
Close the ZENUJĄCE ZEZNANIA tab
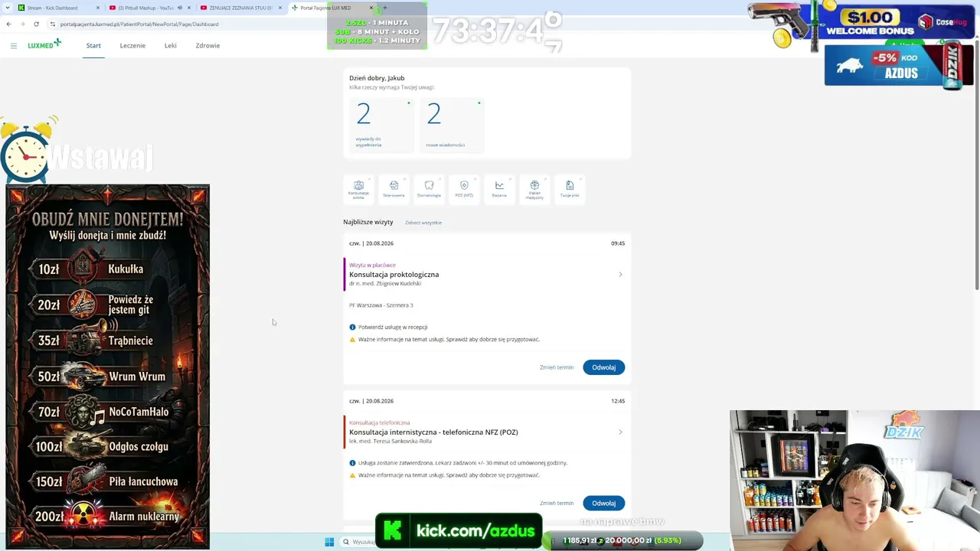[x=280, y=8]
